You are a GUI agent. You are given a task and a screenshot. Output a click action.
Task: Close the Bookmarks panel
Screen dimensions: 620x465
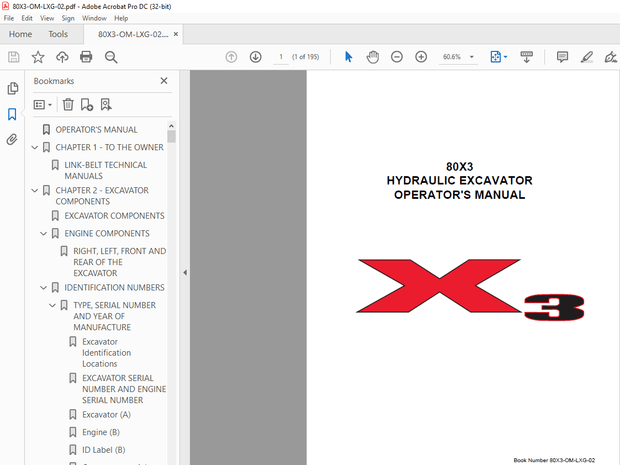164,81
